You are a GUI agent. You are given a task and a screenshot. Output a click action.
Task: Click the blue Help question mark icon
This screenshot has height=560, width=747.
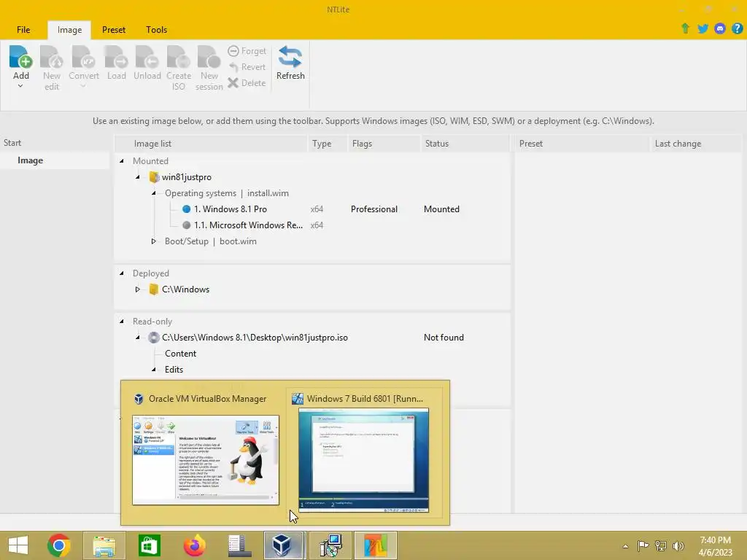coord(737,28)
